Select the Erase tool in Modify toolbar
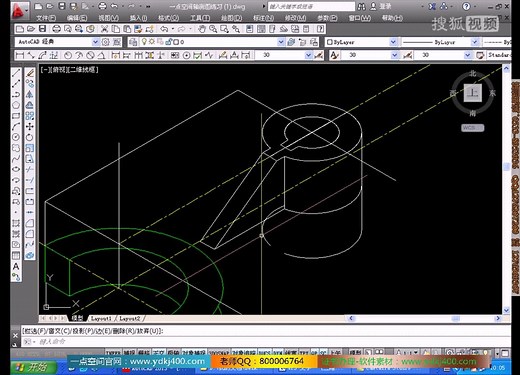The image size is (520, 375). (30, 73)
